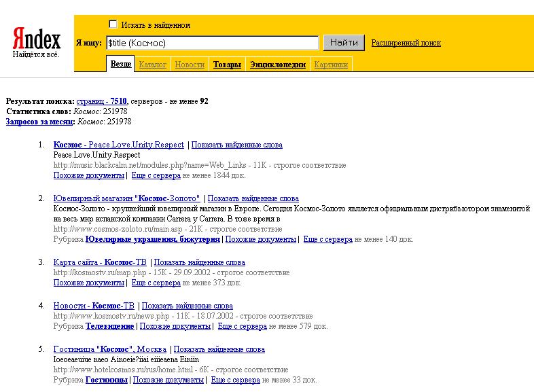Click the URL text http://www.hotelcosmos.ru/rus/home.html
Screen dimensions: 534x392
coord(122,370)
